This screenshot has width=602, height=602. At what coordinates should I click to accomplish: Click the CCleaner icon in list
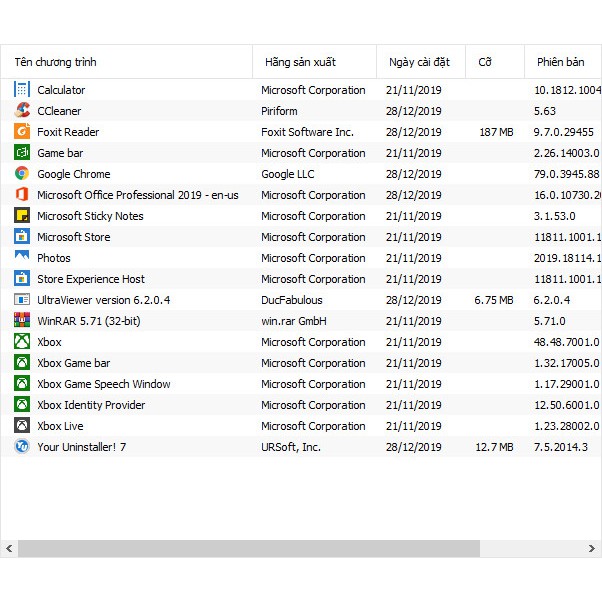(22, 111)
